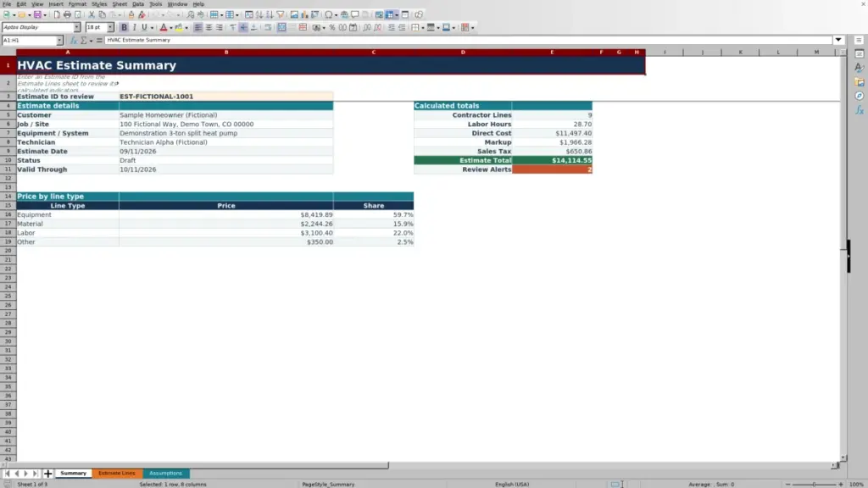Open the font color dropdown arrow
This screenshot has width=868, height=488.
click(171, 28)
